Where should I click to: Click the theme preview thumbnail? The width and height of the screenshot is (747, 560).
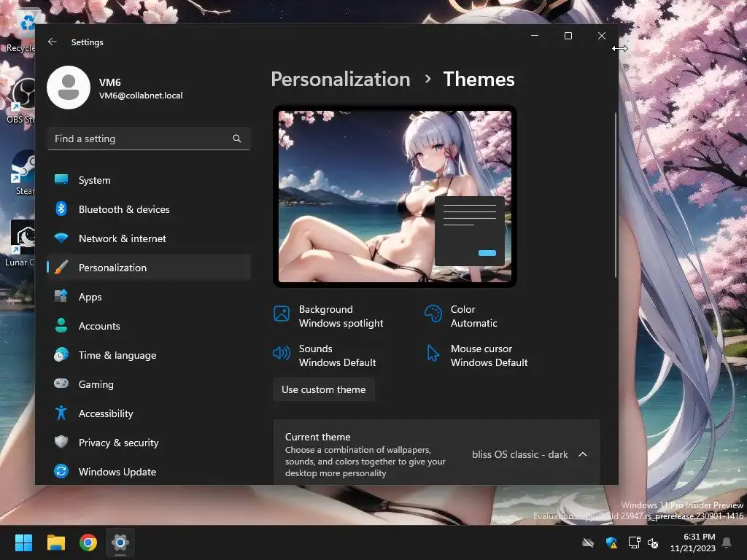(x=395, y=196)
